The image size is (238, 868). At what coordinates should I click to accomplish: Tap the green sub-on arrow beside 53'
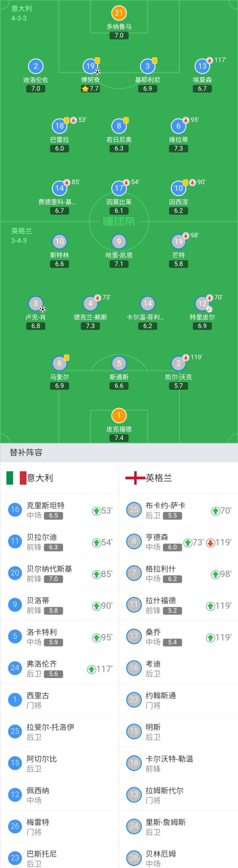pyautogui.click(x=96, y=511)
